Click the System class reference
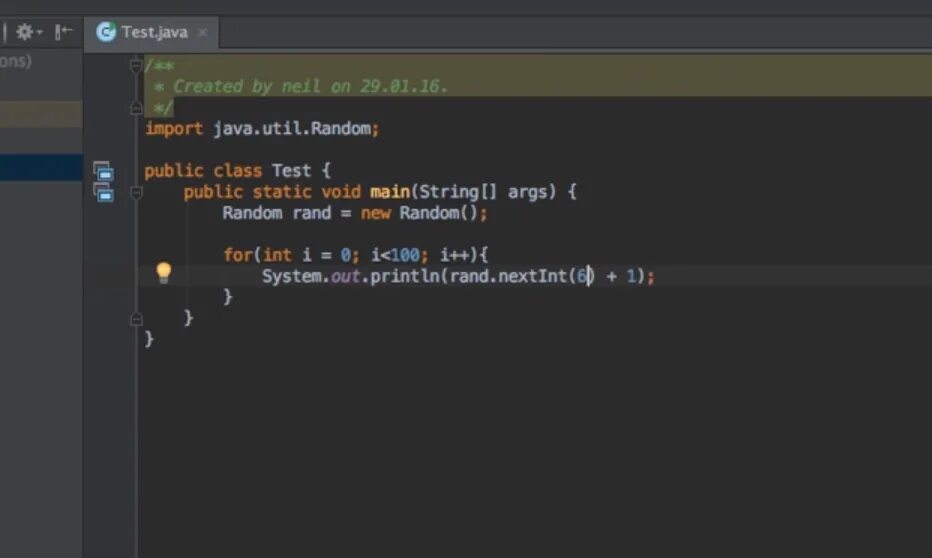The height and width of the screenshot is (558, 932). pyautogui.click(x=291, y=276)
